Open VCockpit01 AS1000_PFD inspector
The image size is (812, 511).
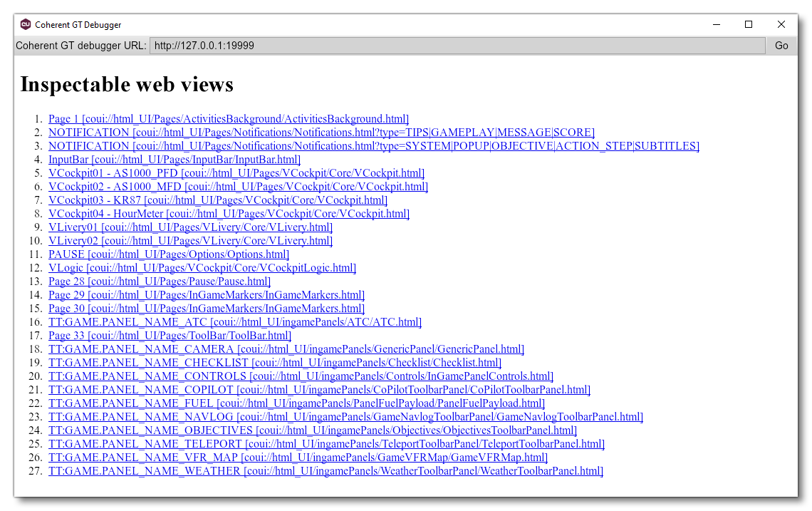[236, 172]
